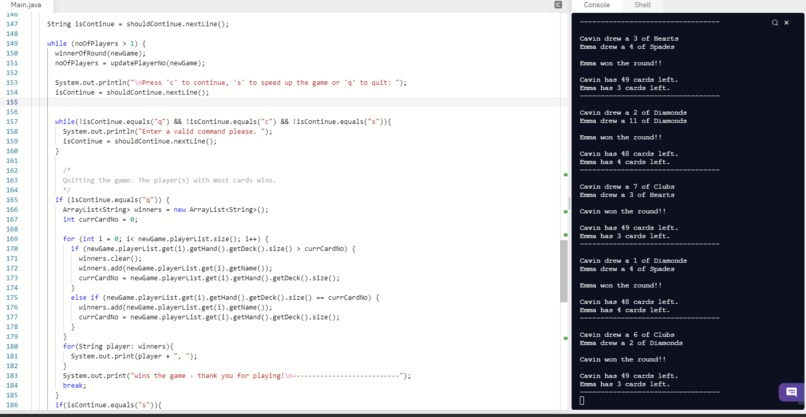
Task: Open the Main.java file tab
Action: click(26, 5)
